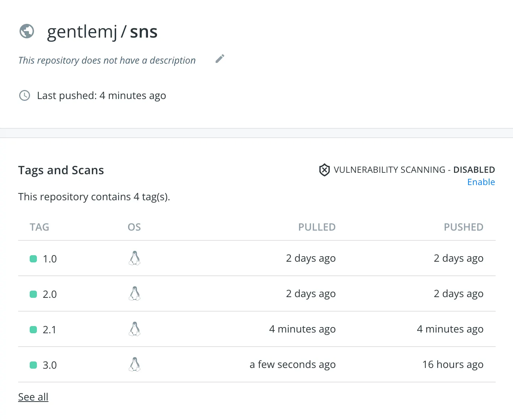Select tag 2.1 in the tags table

(x=50, y=330)
